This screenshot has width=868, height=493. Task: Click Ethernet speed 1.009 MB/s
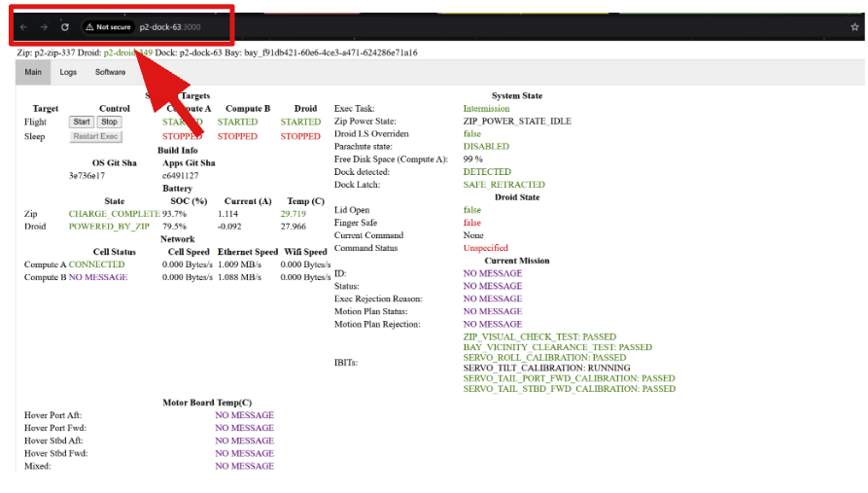click(x=239, y=264)
